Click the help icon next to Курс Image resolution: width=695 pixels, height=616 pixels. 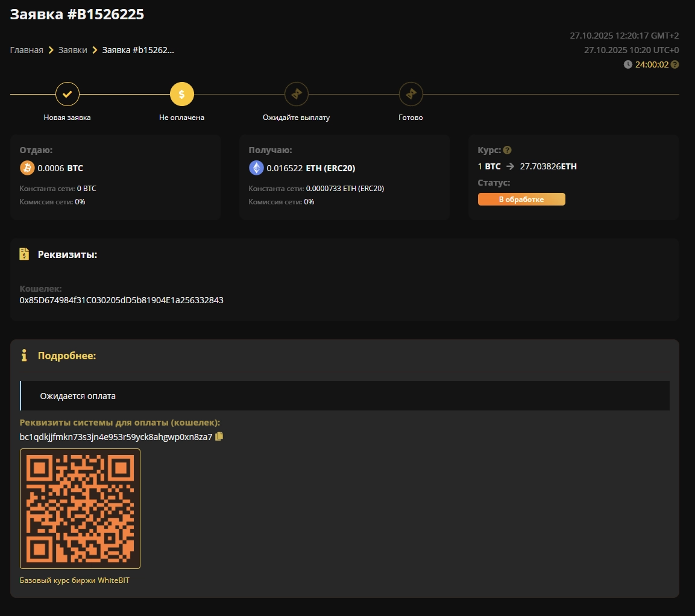click(x=508, y=150)
